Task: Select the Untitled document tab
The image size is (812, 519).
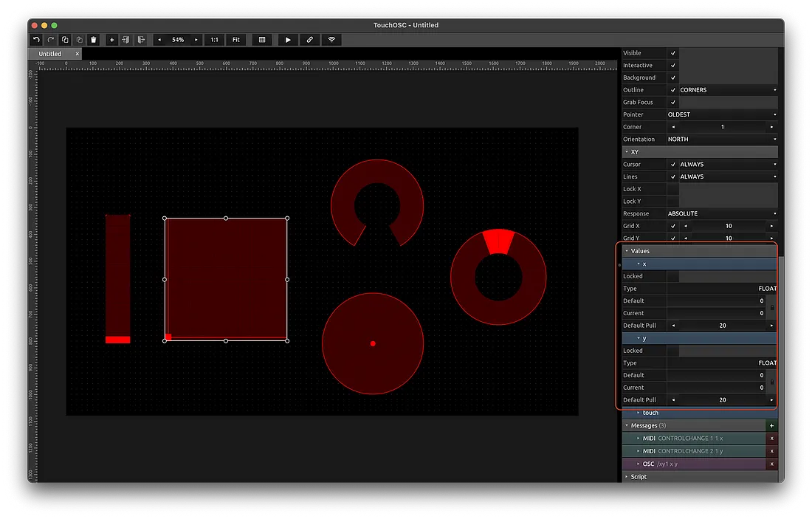Action: point(50,54)
